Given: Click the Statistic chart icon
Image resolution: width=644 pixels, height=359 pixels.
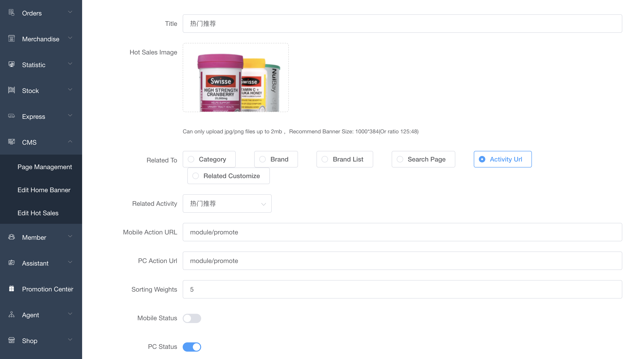Looking at the screenshot, I should [x=12, y=64].
